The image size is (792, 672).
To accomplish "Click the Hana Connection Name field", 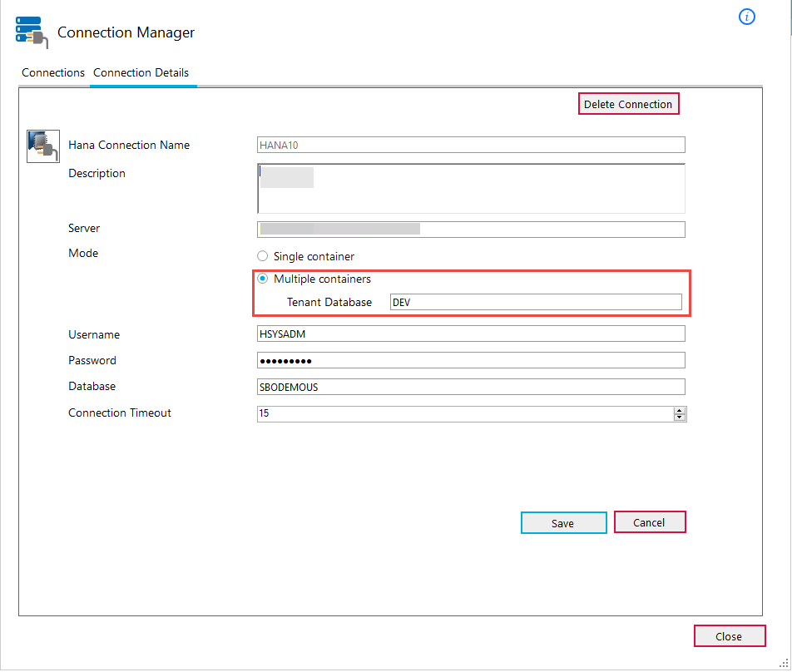I will coord(471,145).
